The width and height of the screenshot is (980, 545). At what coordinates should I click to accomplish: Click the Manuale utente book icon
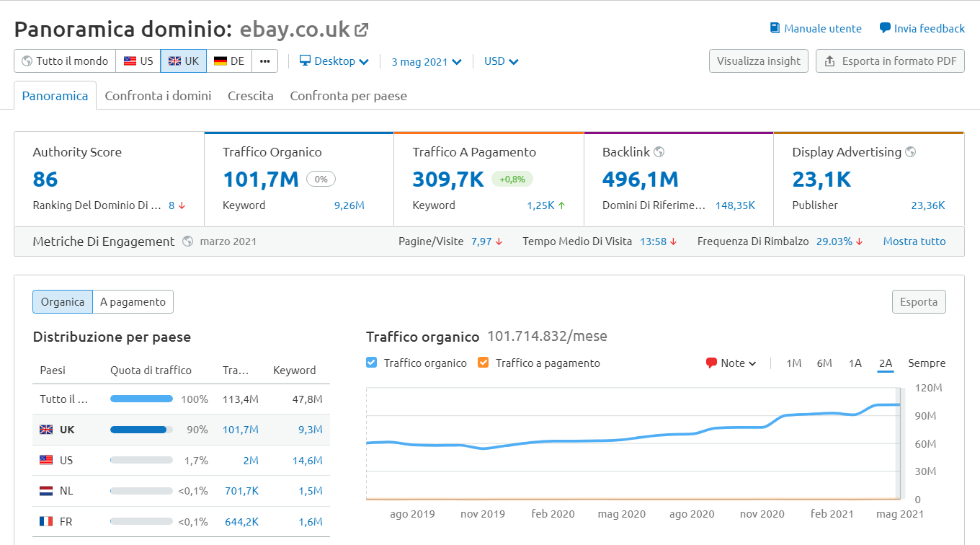click(x=775, y=29)
